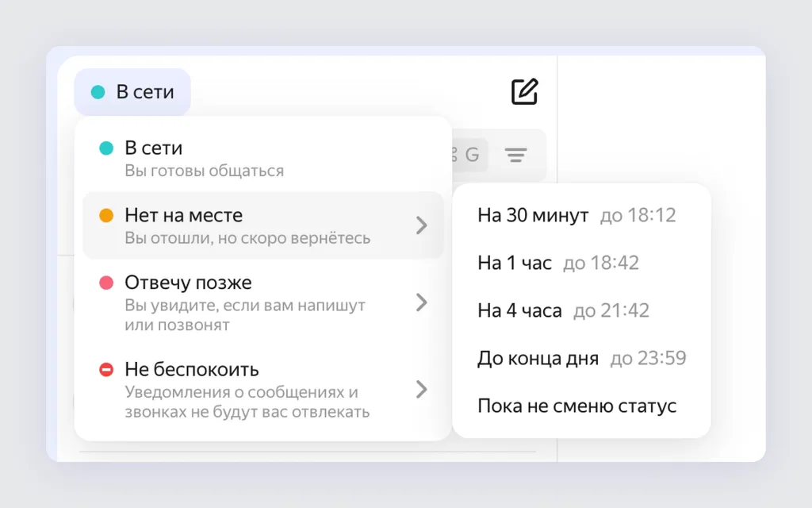Choose 'До конца дня' duration
The width and height of the screenshot is (812, 508).
tap(581, 358)
